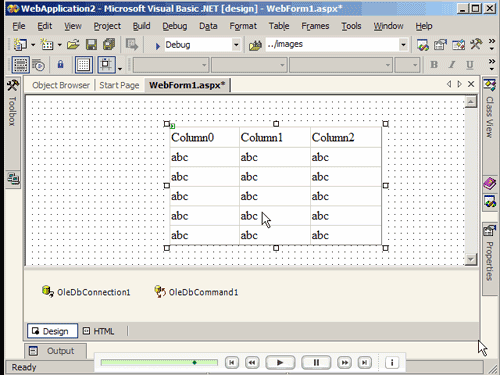The height and width of the screenshot is (375, 500).
Task: Click the fast forward button
Action: coord(345,362)
